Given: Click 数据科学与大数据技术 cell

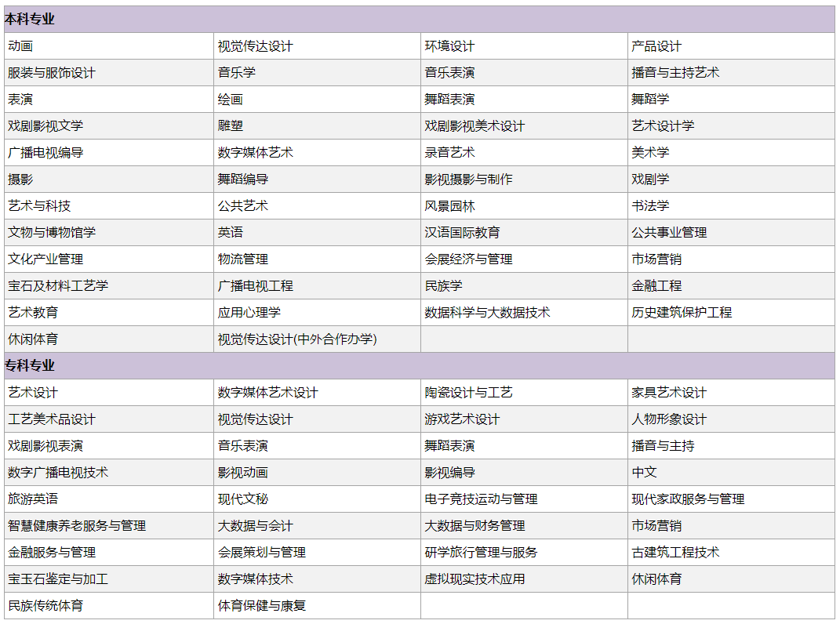Looking at the screenshot, I should [524, 312].
